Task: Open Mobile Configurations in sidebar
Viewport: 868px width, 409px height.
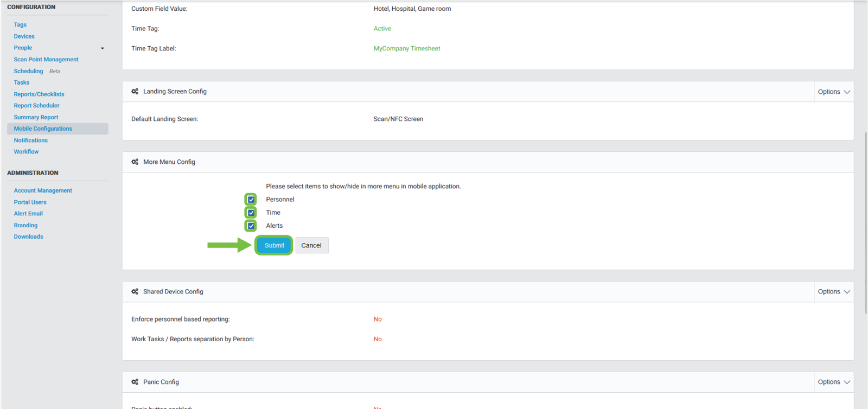Action: click(43, 129)
